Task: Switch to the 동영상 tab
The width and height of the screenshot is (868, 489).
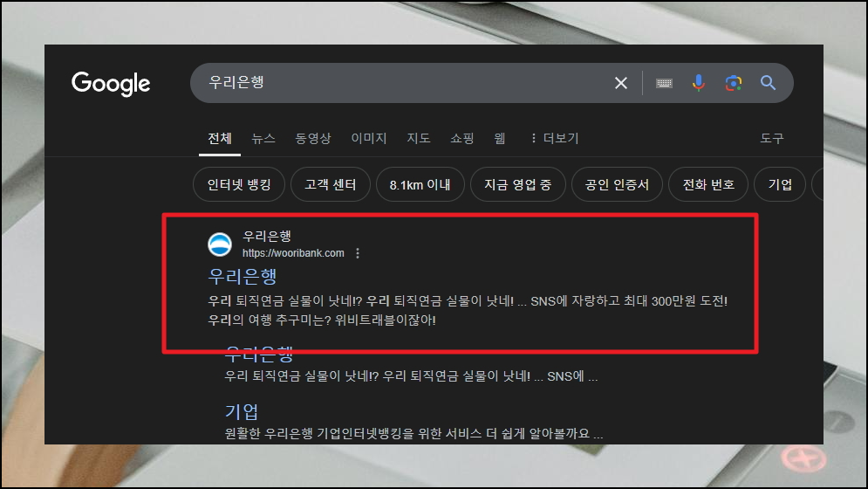Action: [x=313, y=138]
